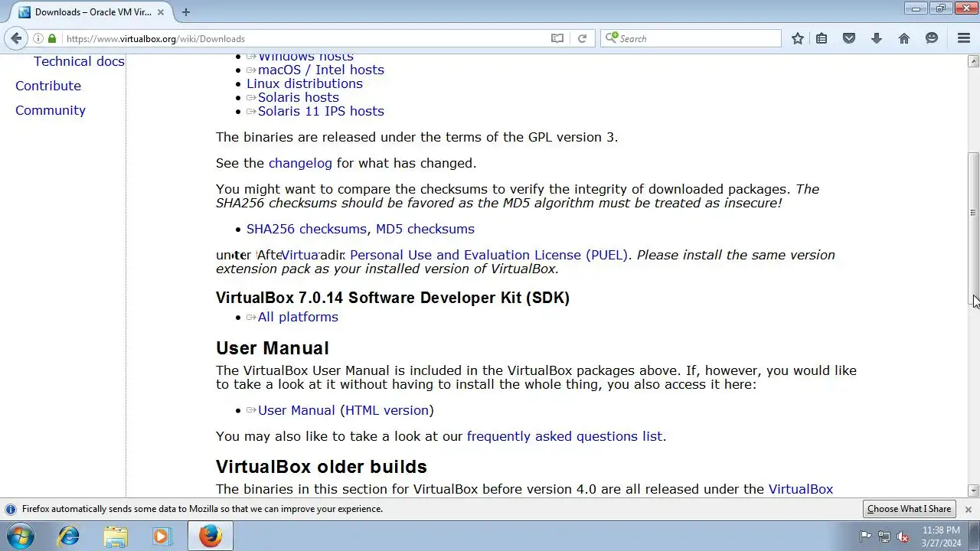Launch Windows Media Player from taskbar
Viewport: 980px width, 551px height.
pos(162,536)
